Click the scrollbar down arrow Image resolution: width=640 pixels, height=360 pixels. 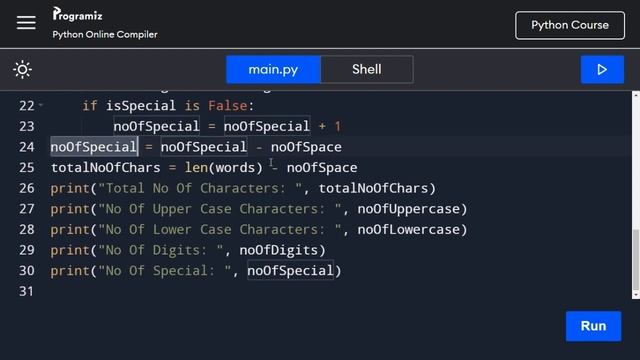point(636,295)
